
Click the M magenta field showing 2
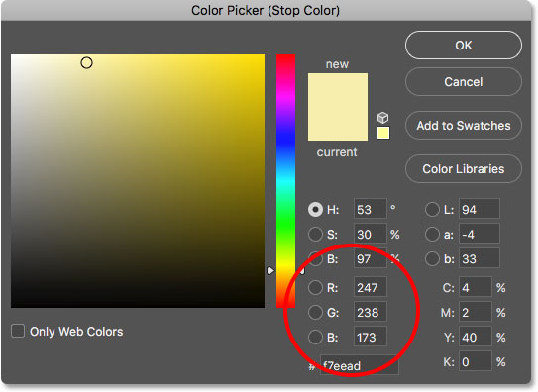click(476, 312)
